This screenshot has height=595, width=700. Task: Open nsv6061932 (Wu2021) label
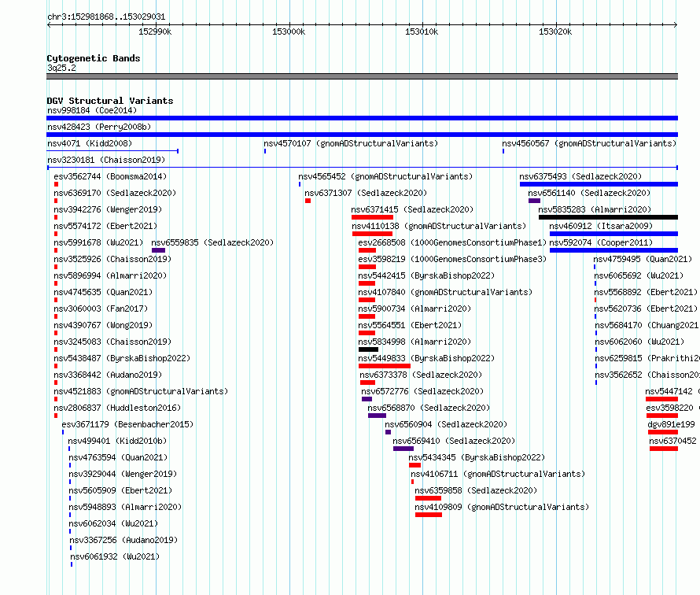(x=115, y=556)
